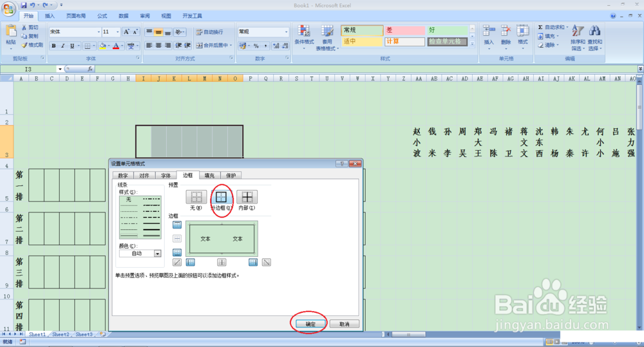Open Find and Select (查找和选择)
The image size is (644, 347).
pos(594,38)
